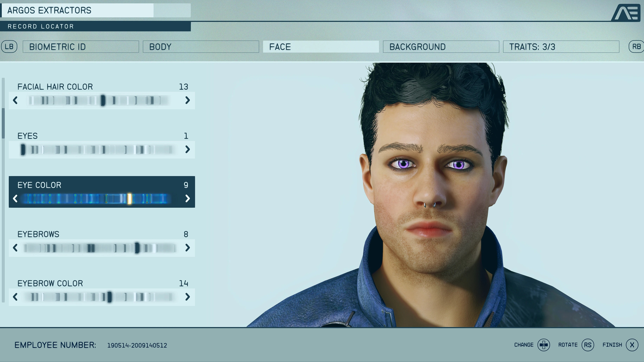This screenshot has width=644, height=362.
Task: Switch to the Biometric ID tab
Action: point(81,47)
